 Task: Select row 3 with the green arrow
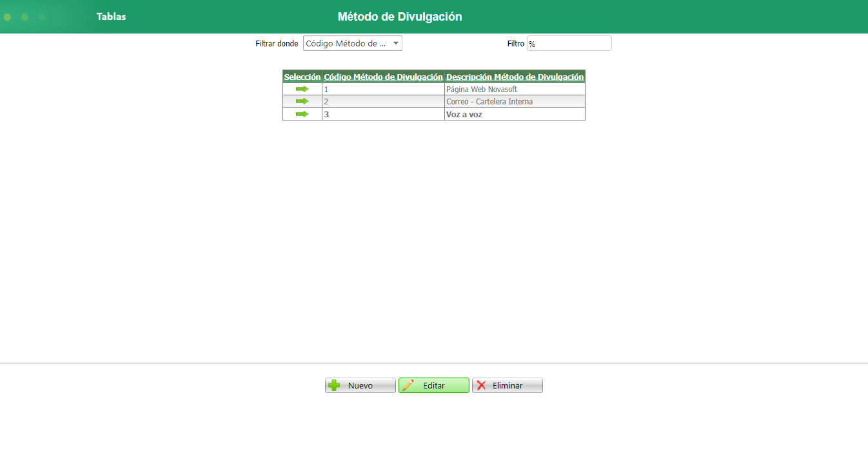302,114
